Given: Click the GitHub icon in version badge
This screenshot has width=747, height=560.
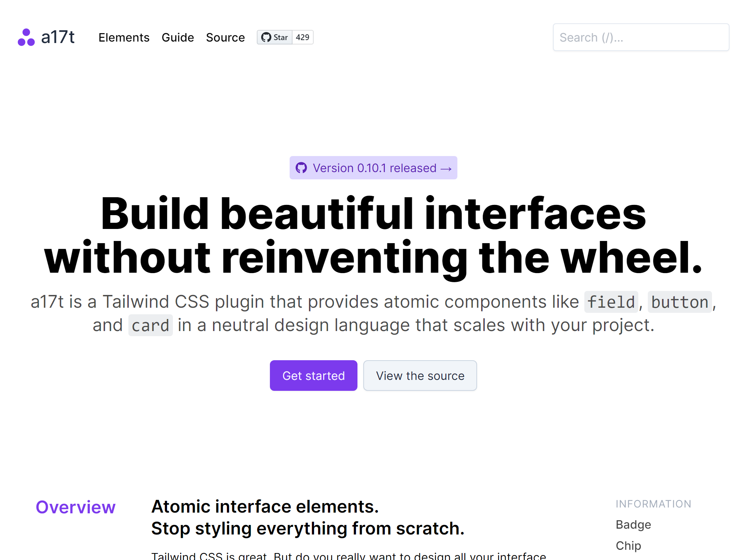Looking at the screenshot, I should tap(301, 168).
